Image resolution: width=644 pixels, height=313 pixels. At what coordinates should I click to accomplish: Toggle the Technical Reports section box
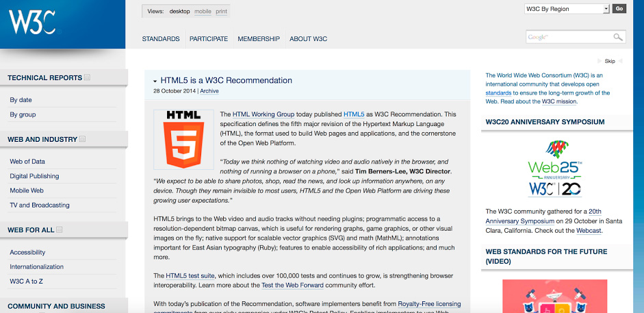click(x=87, y=77)
